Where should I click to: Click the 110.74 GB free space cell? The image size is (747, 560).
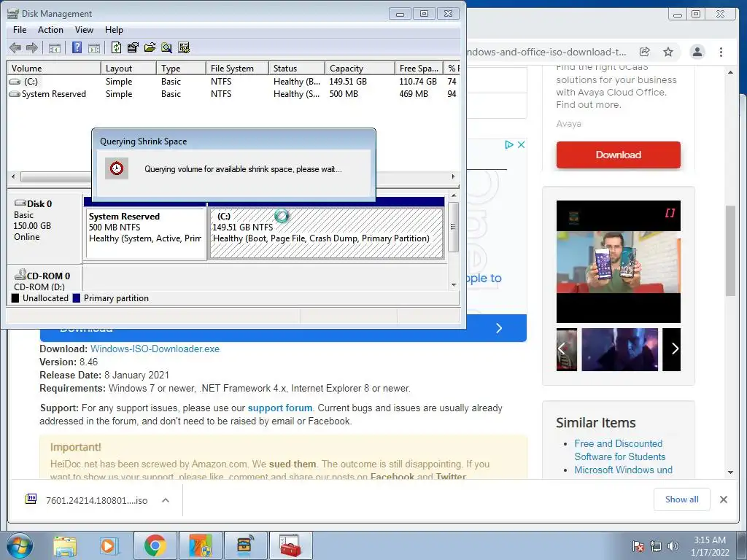[x=418, y=82]
